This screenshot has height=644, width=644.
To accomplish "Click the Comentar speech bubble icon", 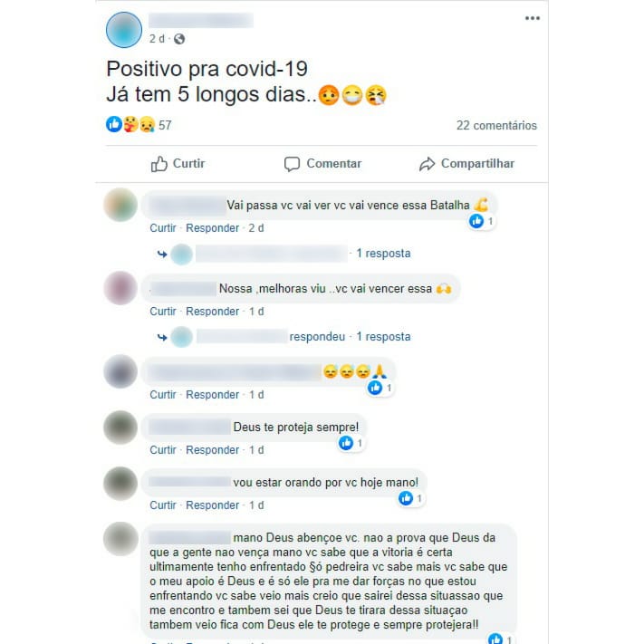I will coord(292,164).
